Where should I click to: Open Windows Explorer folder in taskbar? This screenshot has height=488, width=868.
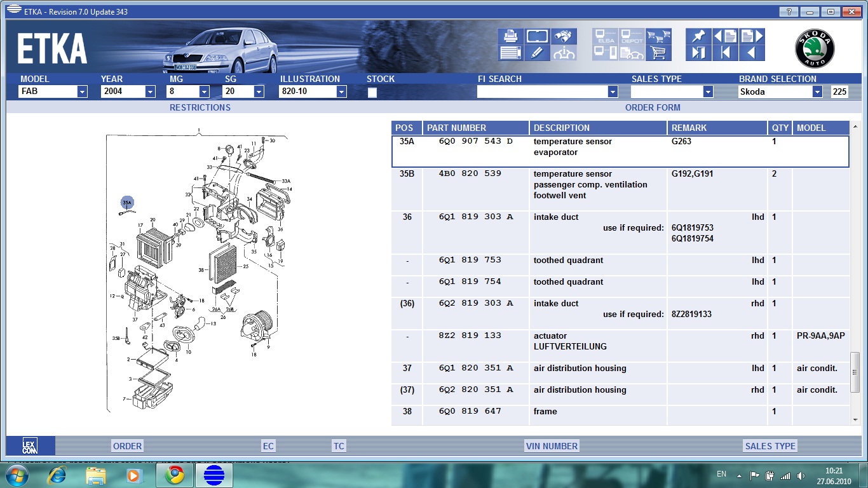click(x=96, y=475)
